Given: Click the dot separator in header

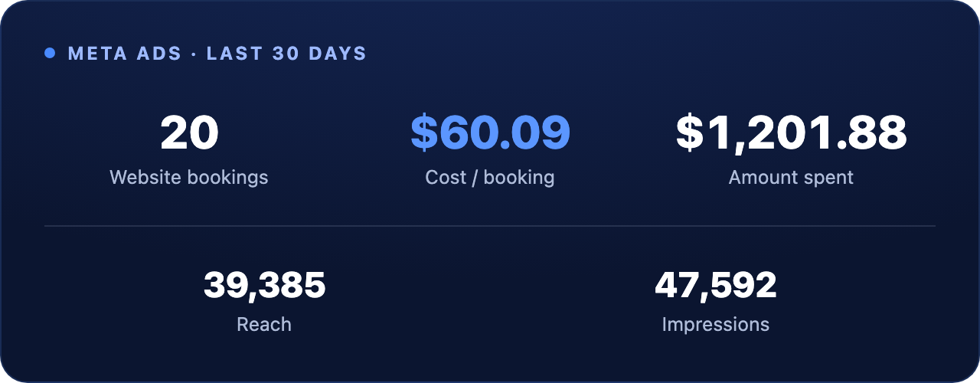Looking at the screenshot, I should (194, 54).
